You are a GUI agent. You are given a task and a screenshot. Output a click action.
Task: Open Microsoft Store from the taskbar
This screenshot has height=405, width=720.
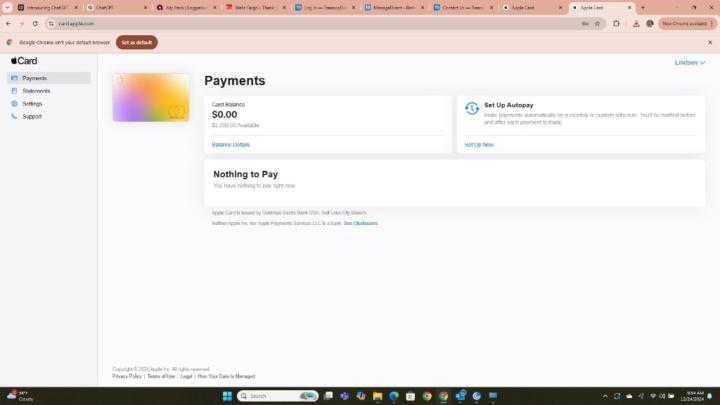(x=411, y=396)
